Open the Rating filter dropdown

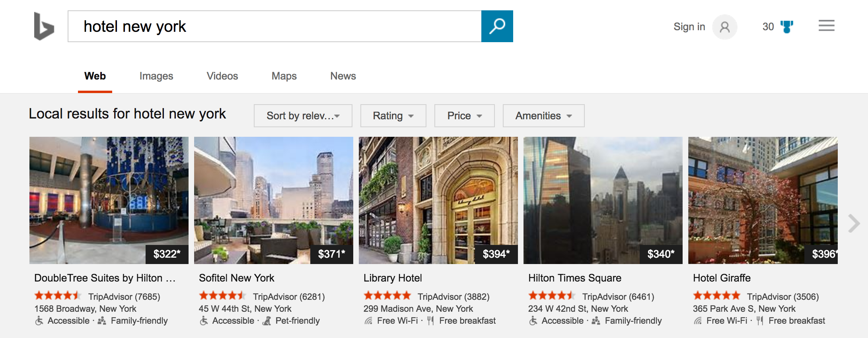click(x=393, y=116)
